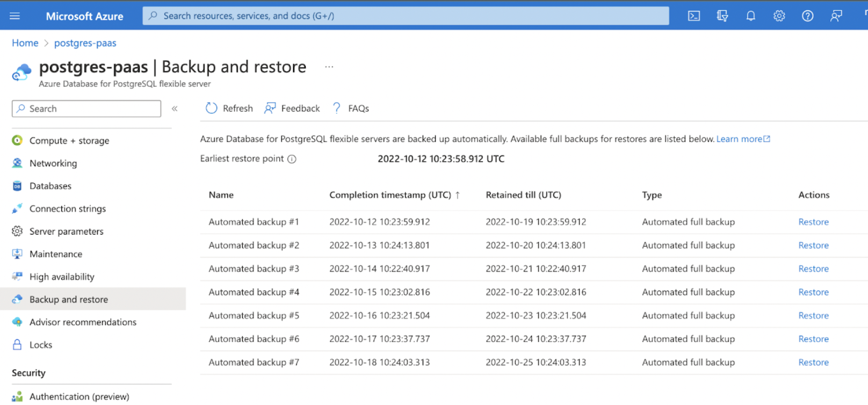The image size is (868, 405).
Task: Click the Refresh circular arrow icon
Action: coord(212,108)
